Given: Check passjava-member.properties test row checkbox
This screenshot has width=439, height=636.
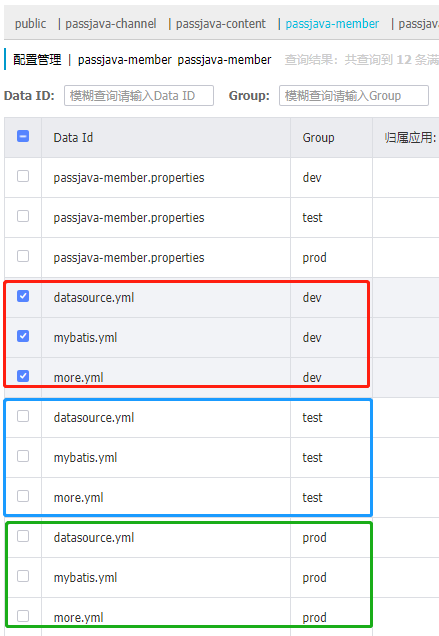Looking at the screenshot, I should pos(23,216).
